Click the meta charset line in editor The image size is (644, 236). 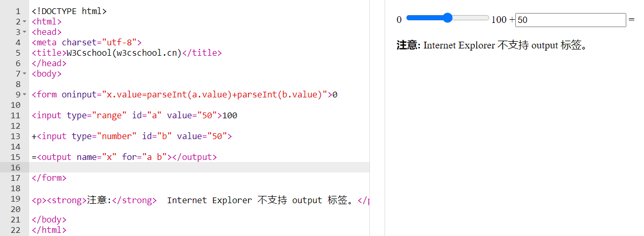(x=86, y=42)
